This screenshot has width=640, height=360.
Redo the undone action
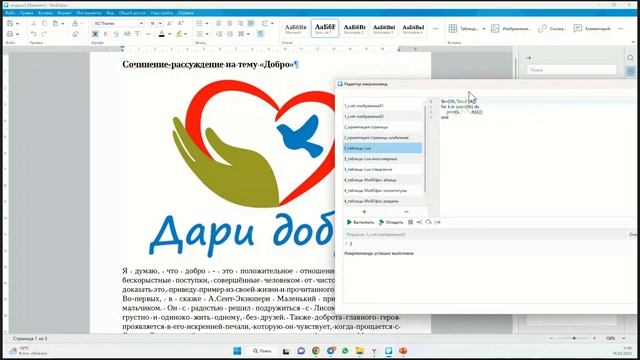pos(44,34)
